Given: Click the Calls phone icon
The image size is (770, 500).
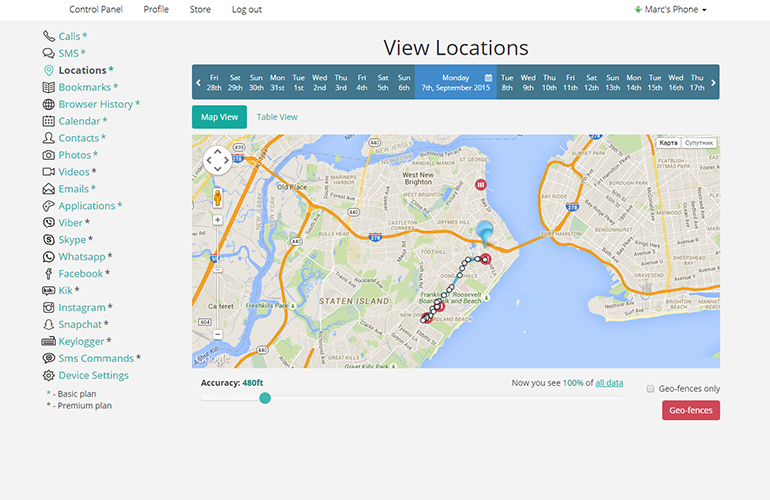Looking at the screenshot, I should [49, 36].
